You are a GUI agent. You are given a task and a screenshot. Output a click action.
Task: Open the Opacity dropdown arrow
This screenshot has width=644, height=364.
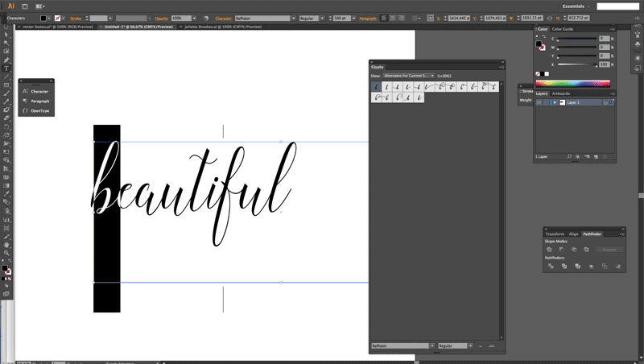click(194, 18)
